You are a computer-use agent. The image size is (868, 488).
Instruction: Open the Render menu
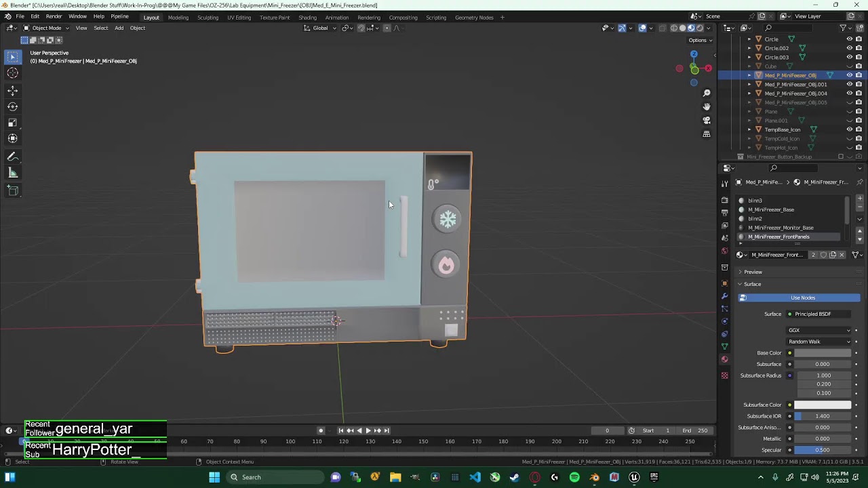pyautogui.click(x=54, y=16)
